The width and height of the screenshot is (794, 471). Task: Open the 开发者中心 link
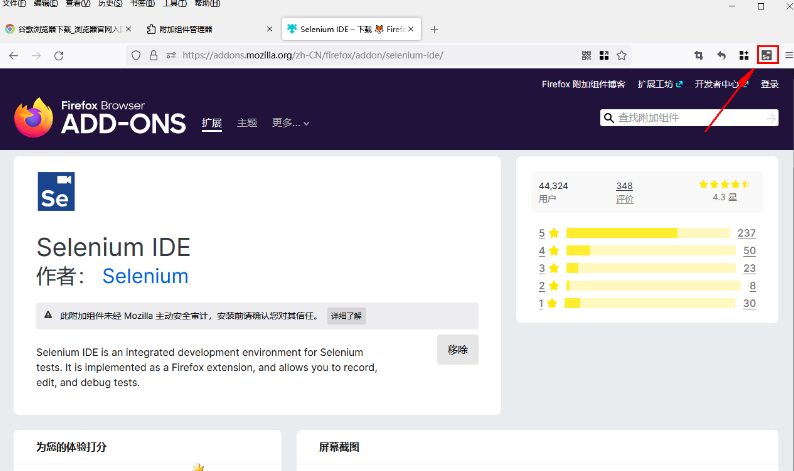pos(721,84)
